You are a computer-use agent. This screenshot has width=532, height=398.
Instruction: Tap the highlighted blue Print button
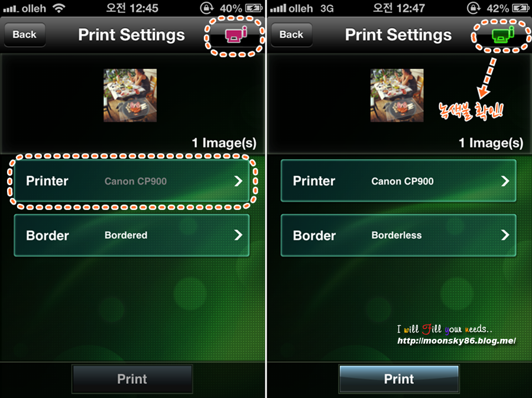click(399, 379)
